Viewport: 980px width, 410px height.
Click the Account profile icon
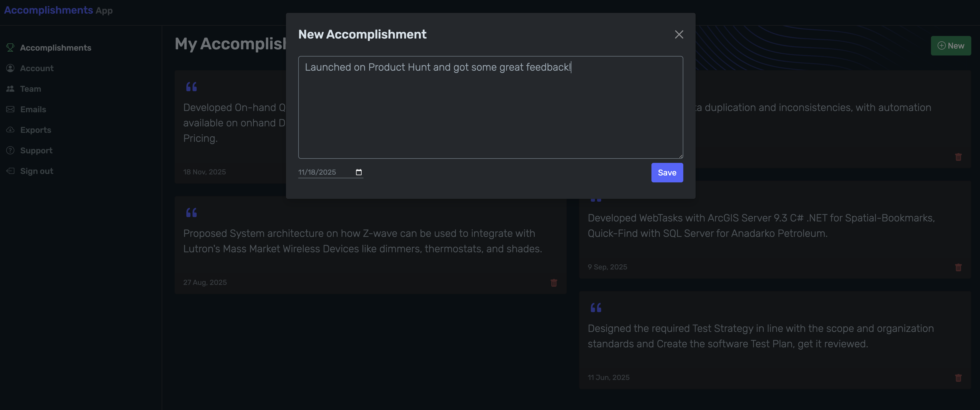(x=10, y=68)
